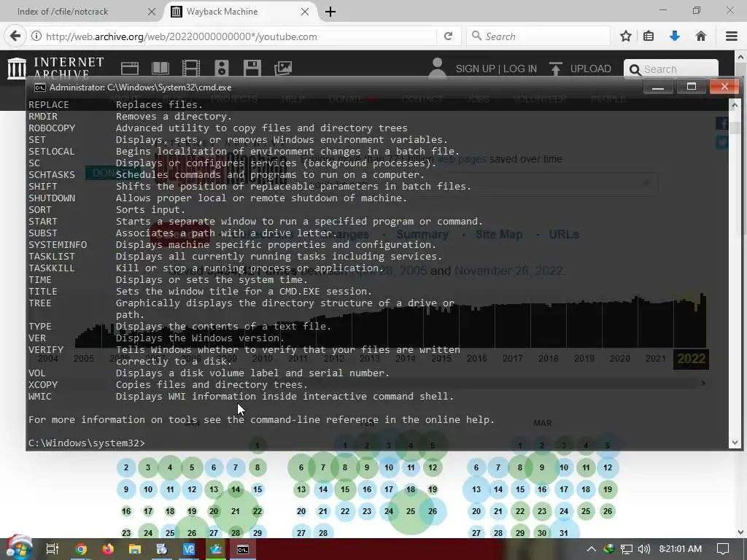Viewport: 747px width, 560px height.
Task: Open Task View on the taskbar
Action: click(52, 549)
